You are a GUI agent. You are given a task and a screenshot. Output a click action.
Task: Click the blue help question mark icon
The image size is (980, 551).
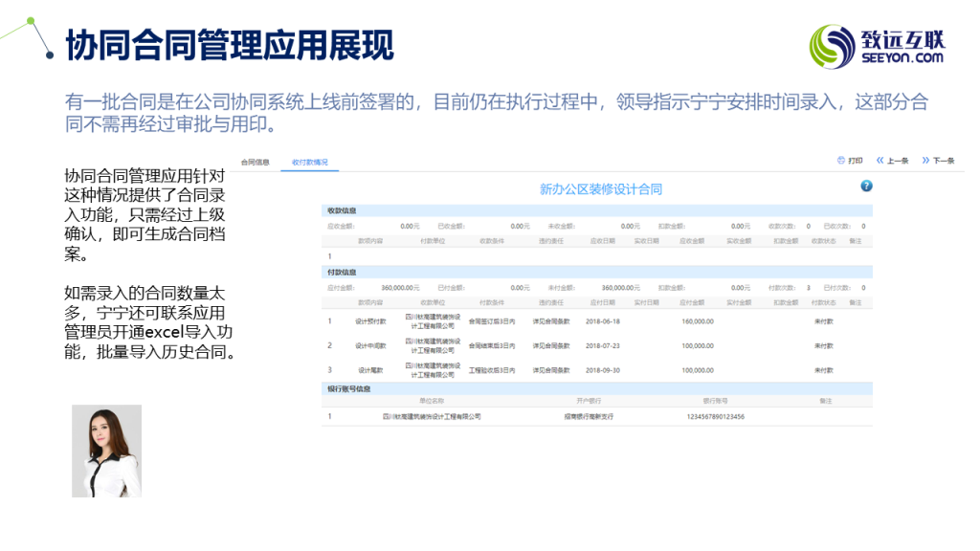866,186
